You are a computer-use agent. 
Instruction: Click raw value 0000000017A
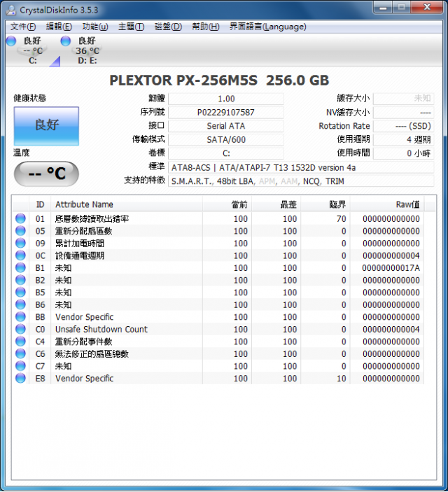(391, 267)
